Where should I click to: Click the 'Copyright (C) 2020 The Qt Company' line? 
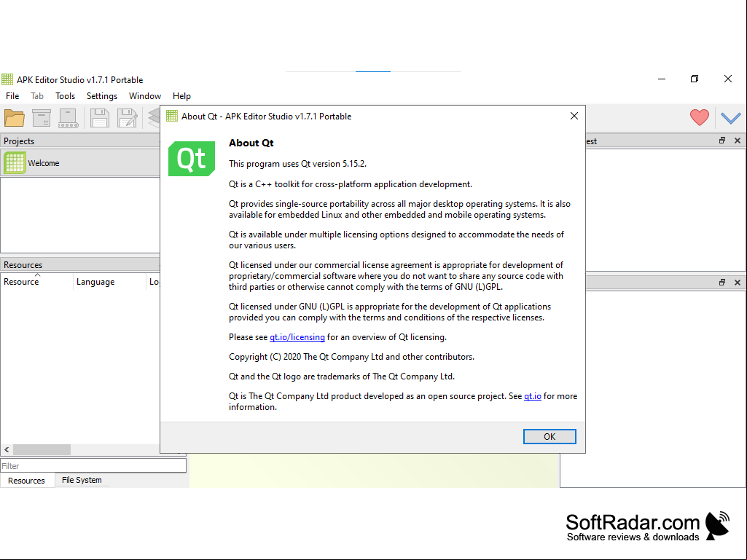point(351,357)
